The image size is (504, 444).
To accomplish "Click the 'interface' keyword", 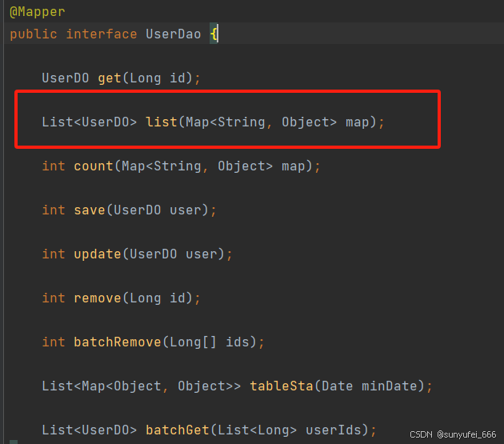I will 102,34.
